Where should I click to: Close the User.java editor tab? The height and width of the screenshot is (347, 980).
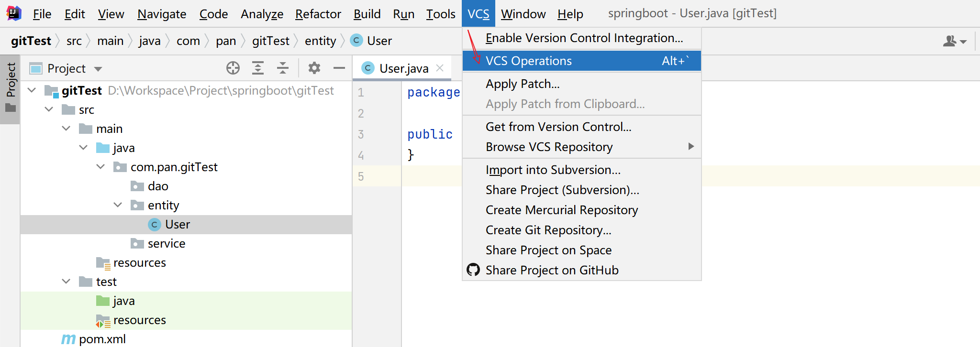click(440, 68)
